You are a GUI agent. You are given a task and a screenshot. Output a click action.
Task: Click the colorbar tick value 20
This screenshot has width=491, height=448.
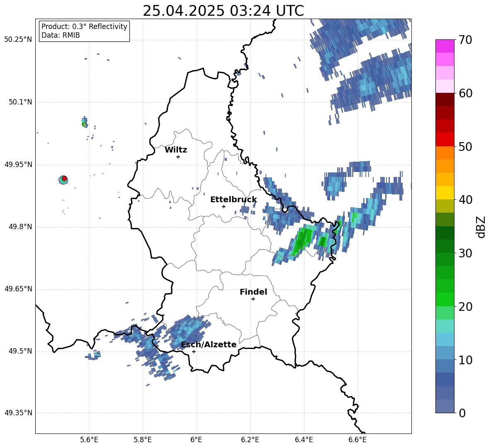pos(465,307)
